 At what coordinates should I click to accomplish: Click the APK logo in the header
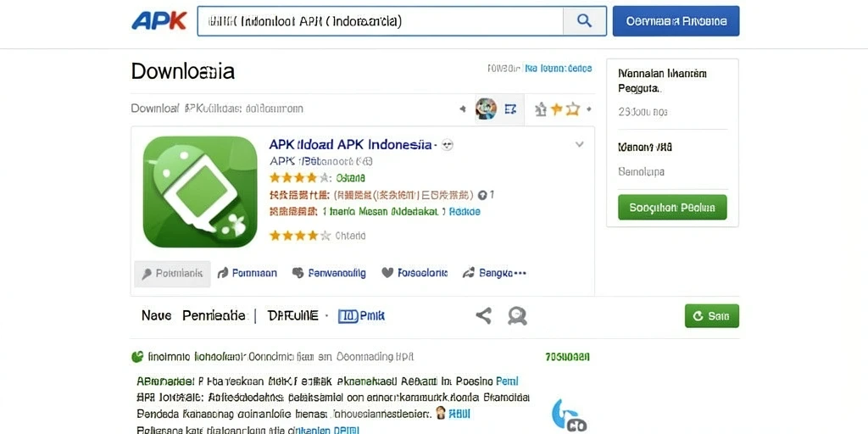[x=159, y=21]
